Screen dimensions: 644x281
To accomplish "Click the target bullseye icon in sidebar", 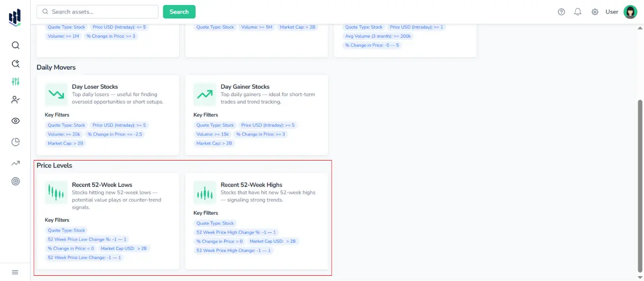I will (16, 181).
